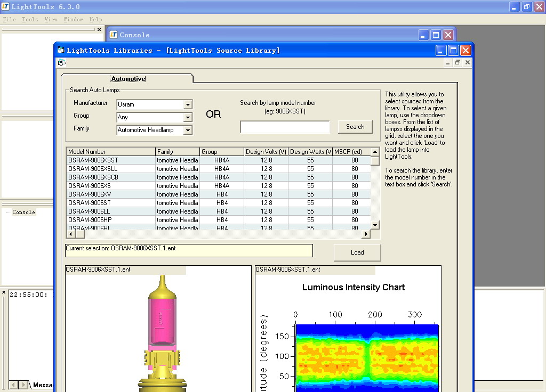This screenshot has height=392, width=546.
Task: Select the Console item in the left tree
Action: tap(23, 212)
